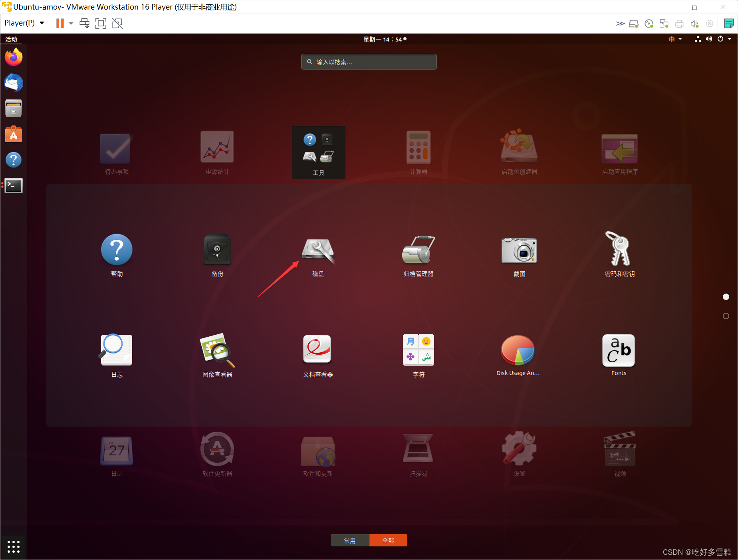Open the To-Do (待办事项) app
The height and width of the screenshot is (560, 738).
tap(117, 153)
